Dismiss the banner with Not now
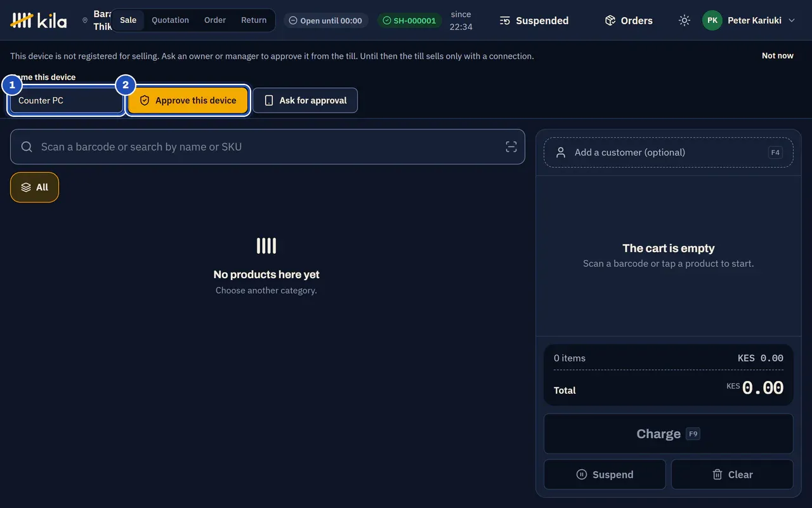This screenshot has height=508, width=812. [x=778, y=56]
